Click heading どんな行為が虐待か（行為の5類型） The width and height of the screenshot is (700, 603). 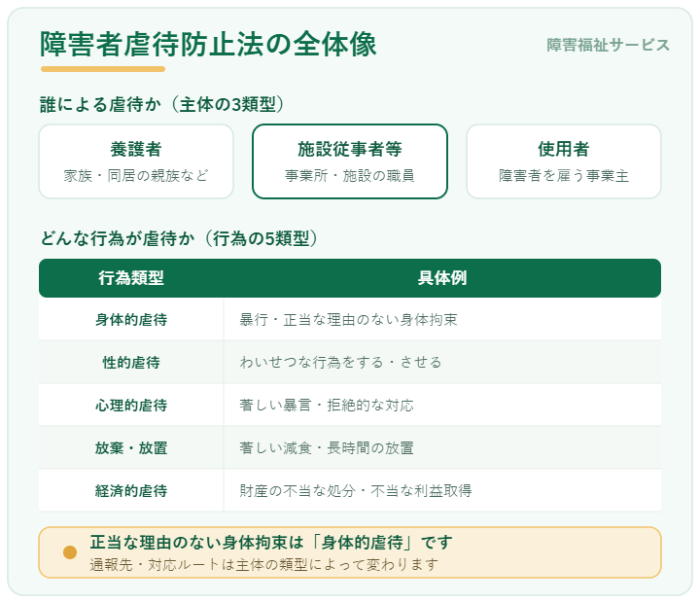tap(179, 238)
